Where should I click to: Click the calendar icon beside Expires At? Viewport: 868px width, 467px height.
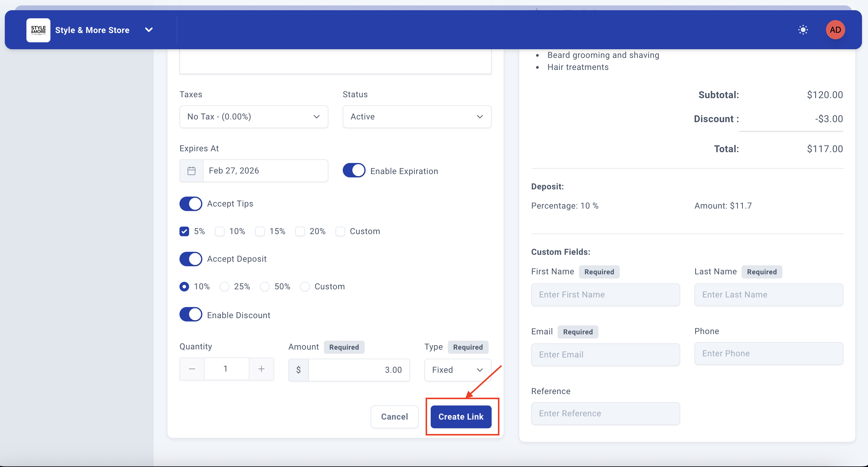click(191, 171)
